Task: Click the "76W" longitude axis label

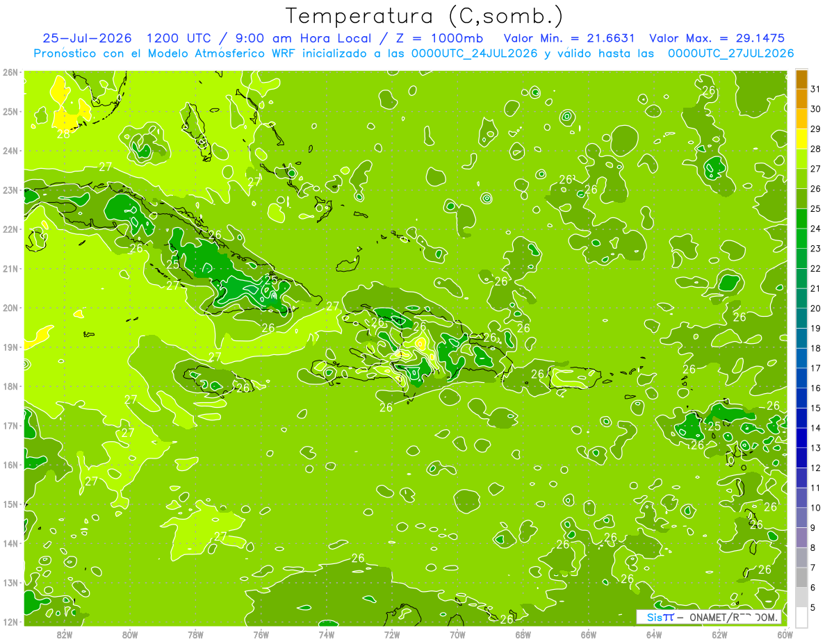Action: point(261,634)
